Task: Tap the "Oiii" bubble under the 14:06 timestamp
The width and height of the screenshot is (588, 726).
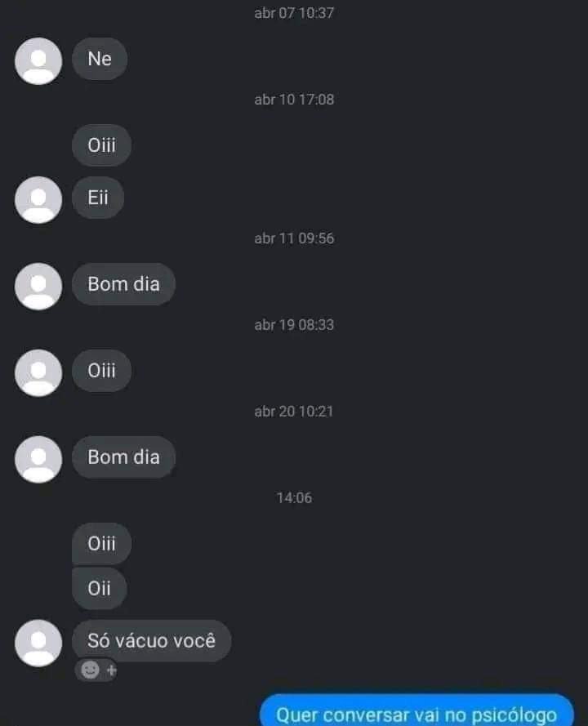Action: click(101, 544)
